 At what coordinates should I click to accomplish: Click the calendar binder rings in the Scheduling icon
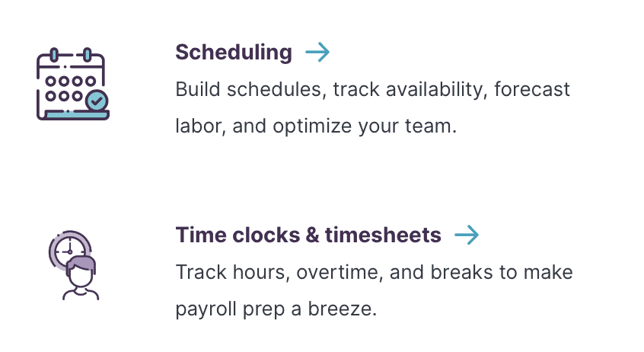[x=71, y=55]
